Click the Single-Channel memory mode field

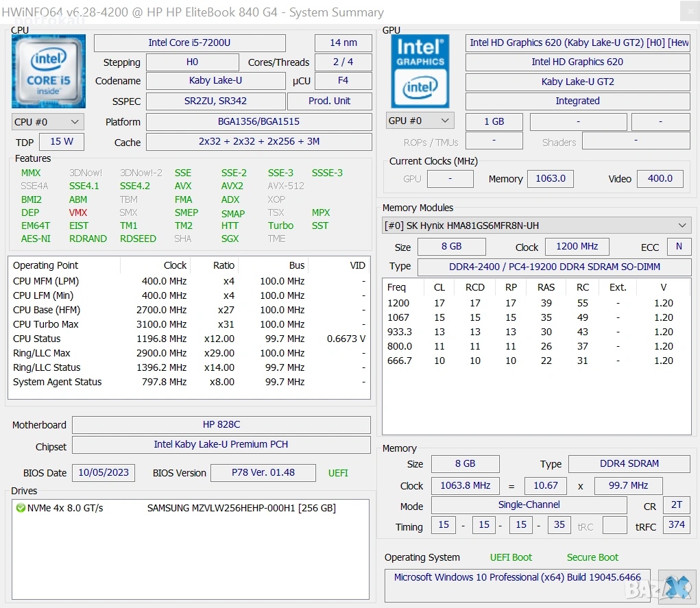click(x=529, y=504)
